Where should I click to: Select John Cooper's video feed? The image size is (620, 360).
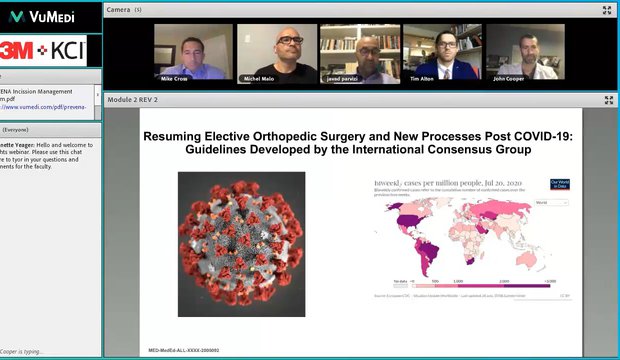click(525, 53)
